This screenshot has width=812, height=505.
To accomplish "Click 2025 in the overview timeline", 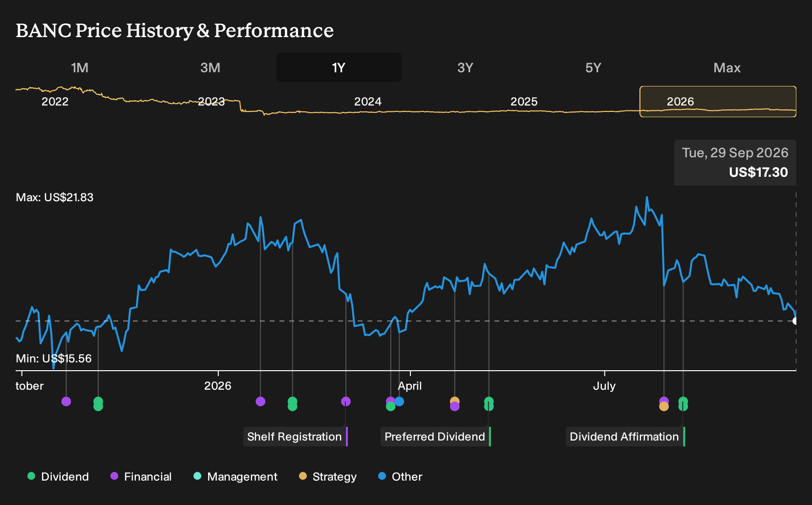I will point(524,102).
